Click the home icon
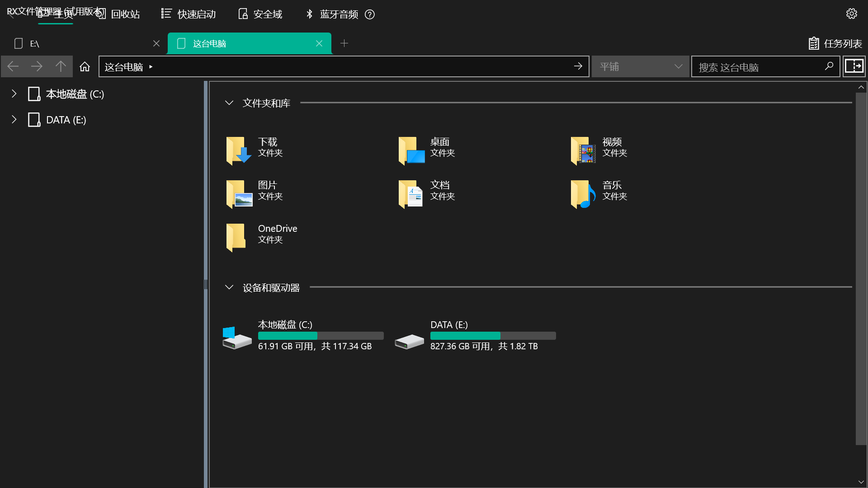Image resolution: width=868 pixels, height=488 pixels. point(85,67)
